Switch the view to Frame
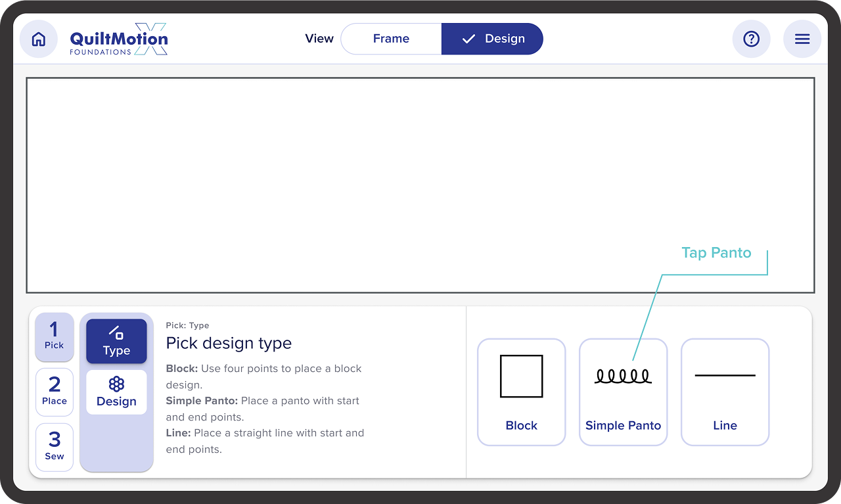This screenshot has width=841, height=504. 391,39
